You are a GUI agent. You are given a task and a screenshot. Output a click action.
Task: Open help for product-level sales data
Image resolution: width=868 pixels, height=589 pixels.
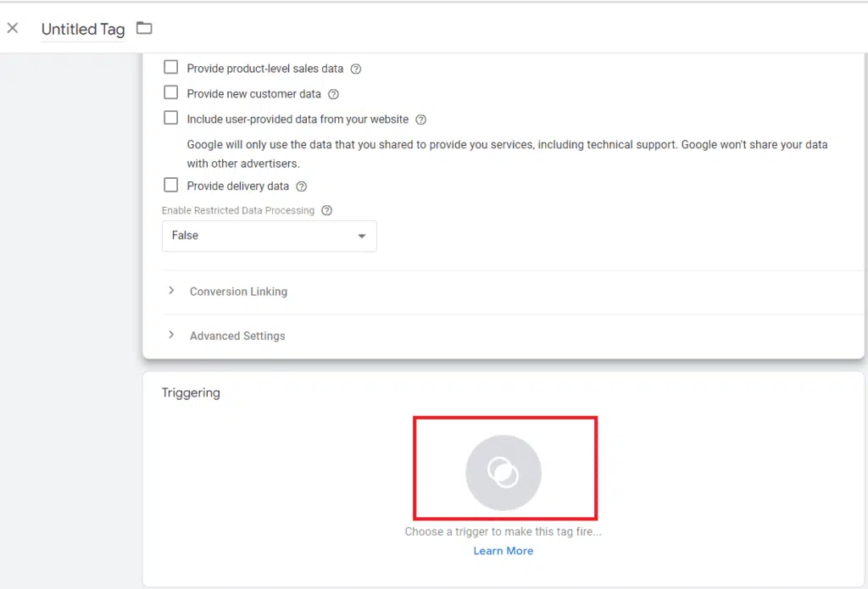pyautogui.click(x=356, y=69)
